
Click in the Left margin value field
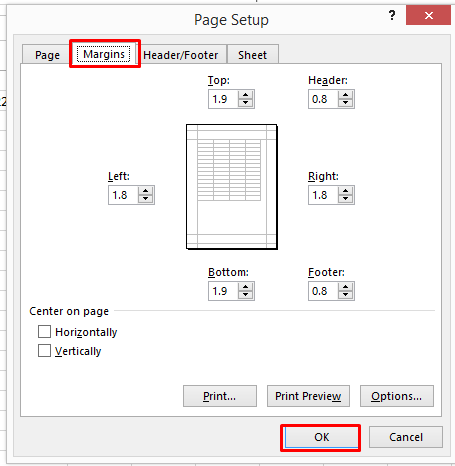coord(123,195)
